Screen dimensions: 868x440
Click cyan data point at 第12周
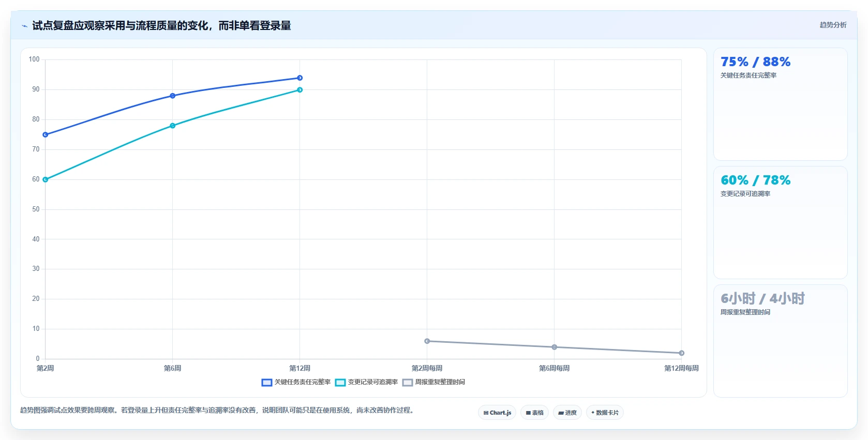pos(300,90)
